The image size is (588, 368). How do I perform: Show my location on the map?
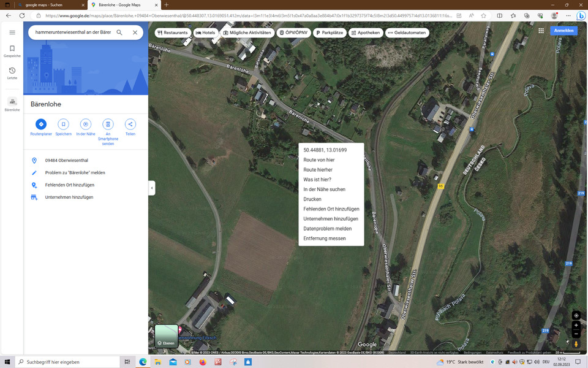coord(576,315)
